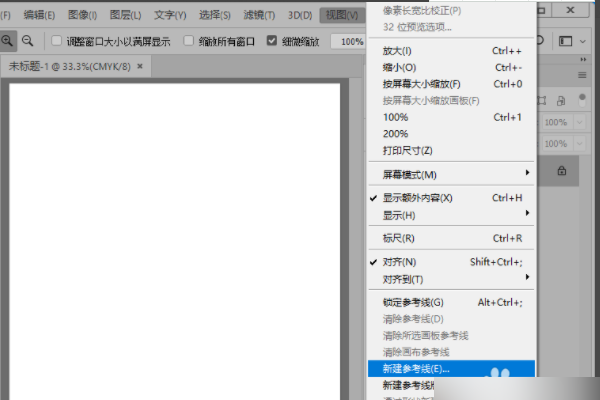600x400 pixels.
Task: Close the Photoshop window
Action: 571,10
